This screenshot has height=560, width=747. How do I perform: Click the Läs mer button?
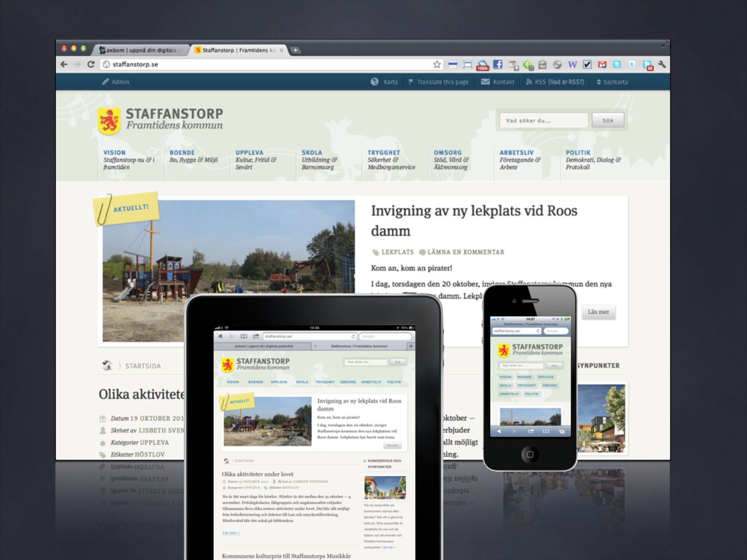click(x=598, y=312)
